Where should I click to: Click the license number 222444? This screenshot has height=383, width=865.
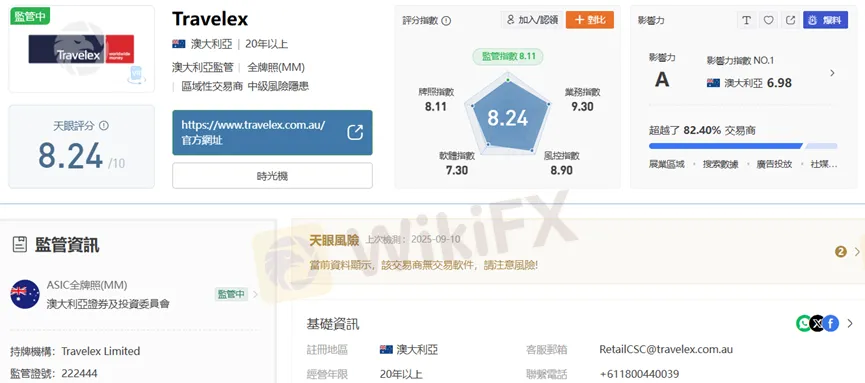coord(79,374)
